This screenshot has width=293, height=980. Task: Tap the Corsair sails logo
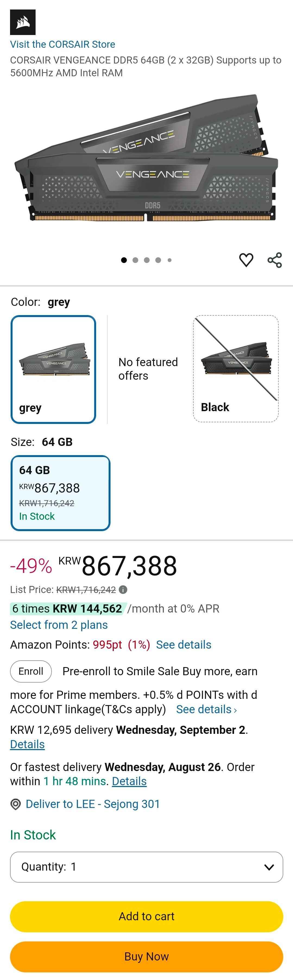pos(23,23)
